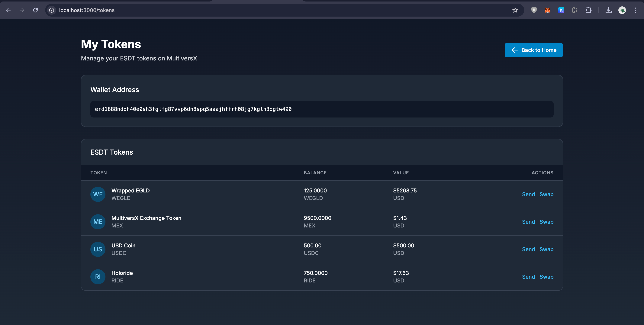Viewport: 644px width, 325px height.
Task: Click the Back to Home button
Action: (533, 50)
